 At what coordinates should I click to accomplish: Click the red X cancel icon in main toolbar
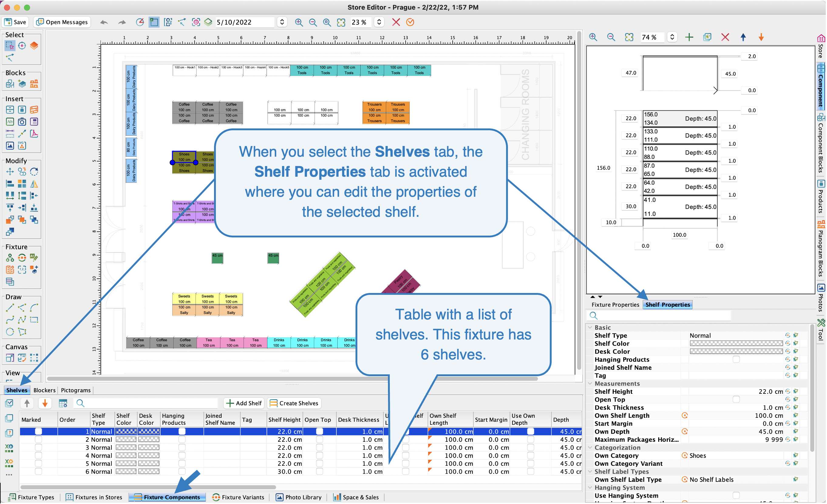[396, 22]
